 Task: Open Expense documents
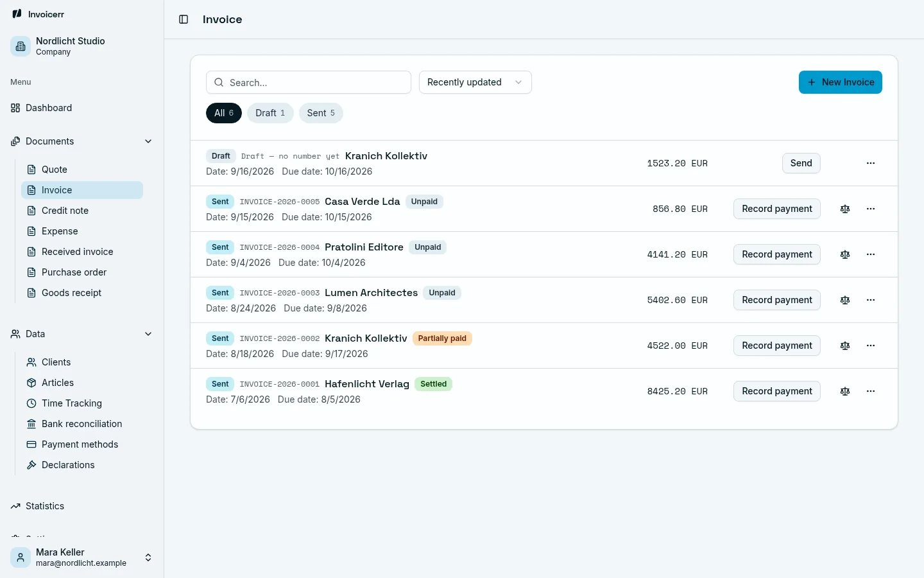82,231
